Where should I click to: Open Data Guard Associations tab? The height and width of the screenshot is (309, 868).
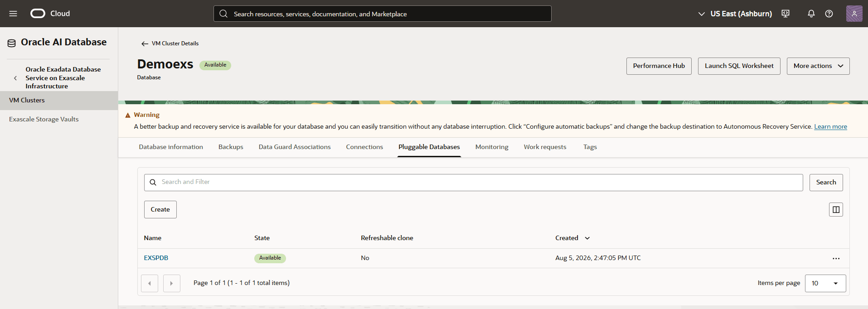295,147
